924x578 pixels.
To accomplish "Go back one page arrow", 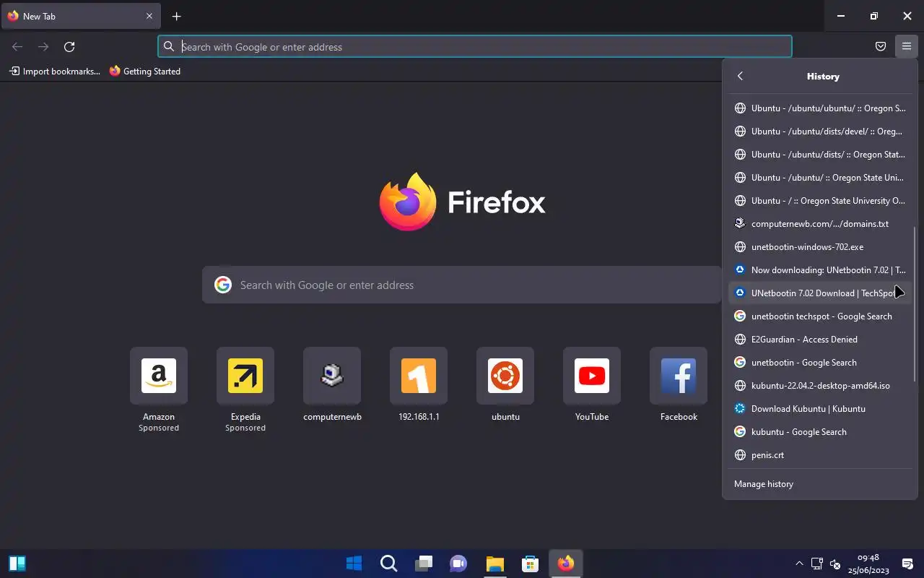I will 17,47.
